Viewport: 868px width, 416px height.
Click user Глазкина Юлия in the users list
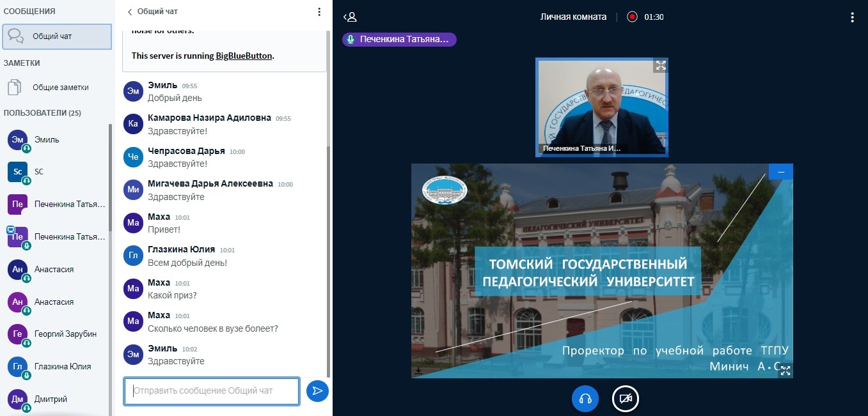tap(62, 366)
